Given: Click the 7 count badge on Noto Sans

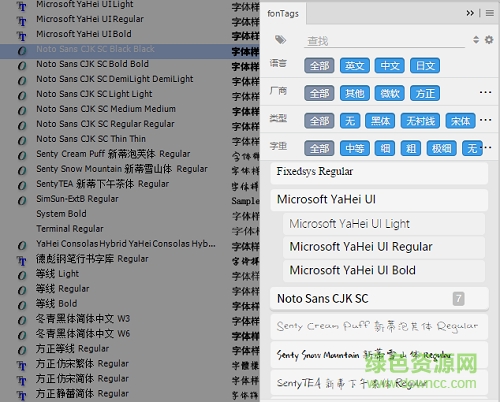Looking at the screenshot, I should [x=458, y=299].
